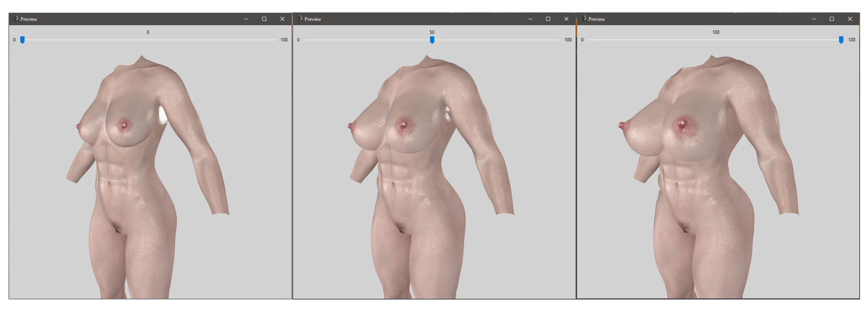The height and width of the screenshot is (312, 868).
Task: Click the 0 min label in third Preview window
Action: tap(582, 40)
